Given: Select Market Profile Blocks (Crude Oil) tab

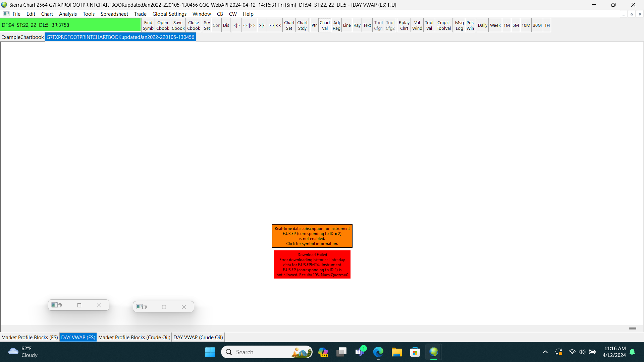Looking at the screenshot, I should [x=134, y=338].
